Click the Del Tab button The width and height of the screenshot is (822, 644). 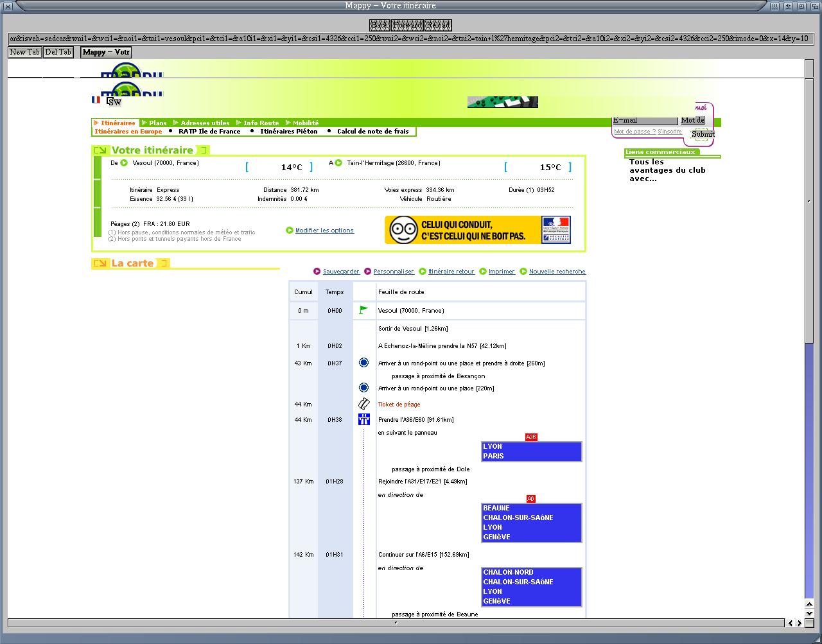tap(58, 52)
